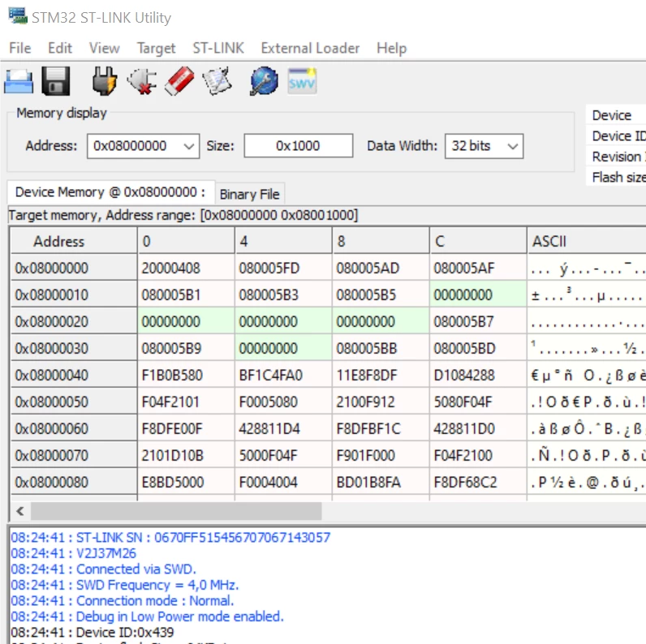Click the green zero cell at 0x0800001C

477,294
